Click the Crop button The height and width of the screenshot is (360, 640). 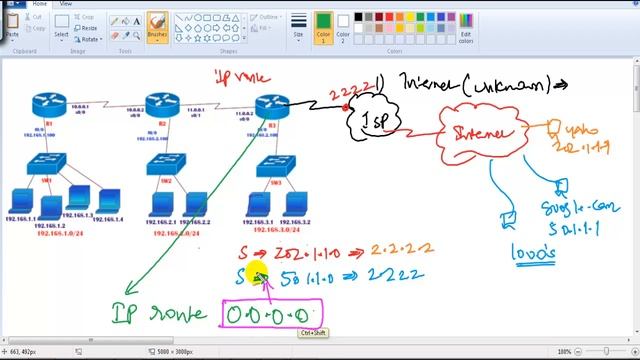[84, 17]
